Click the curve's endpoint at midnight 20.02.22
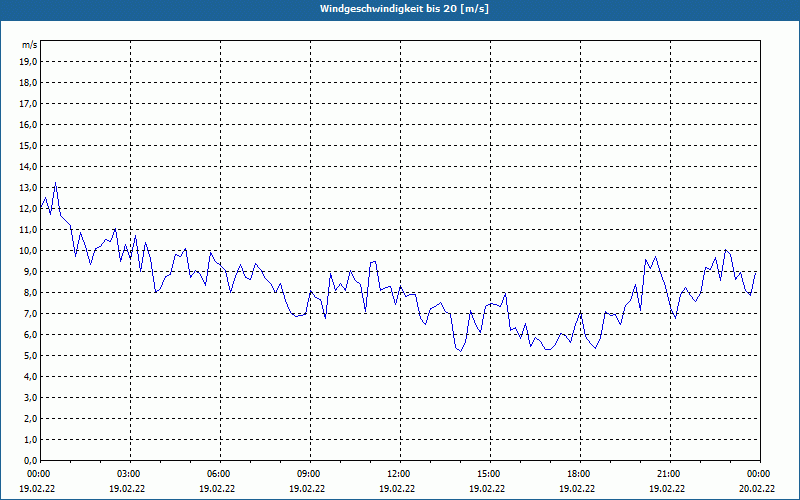Image resolution: width=800 pixels, height=500 pixels. (755, 272)
